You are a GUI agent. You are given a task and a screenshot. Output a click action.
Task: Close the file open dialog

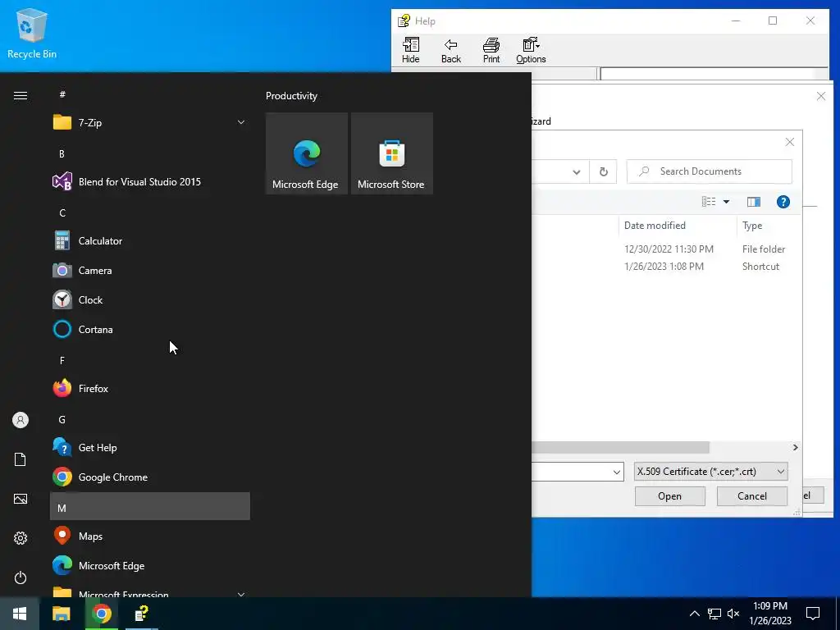pyautogui.click(x=790, y=142)
